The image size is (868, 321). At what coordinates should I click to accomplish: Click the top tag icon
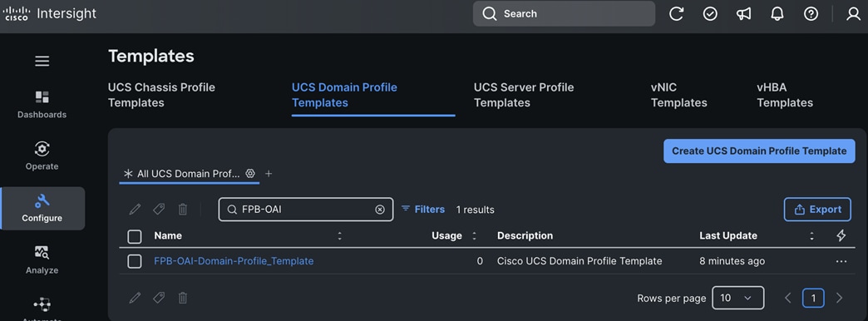click(159, 210)
